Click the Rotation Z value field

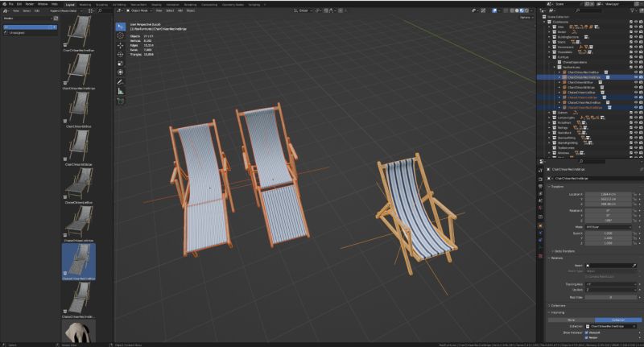point(609,220)
